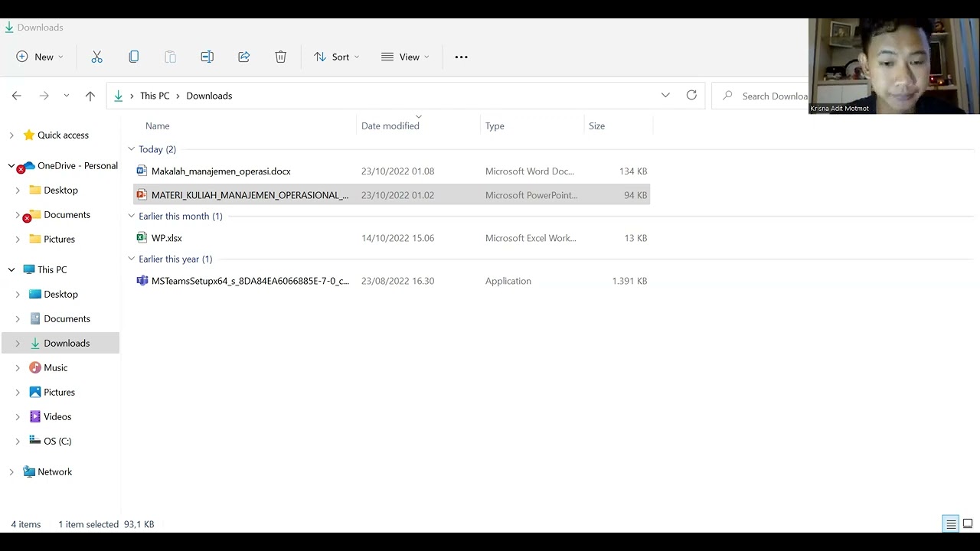Open address bar history dropdown chevron
Viewport: 980px width, 551px height.
pos(665,95)
